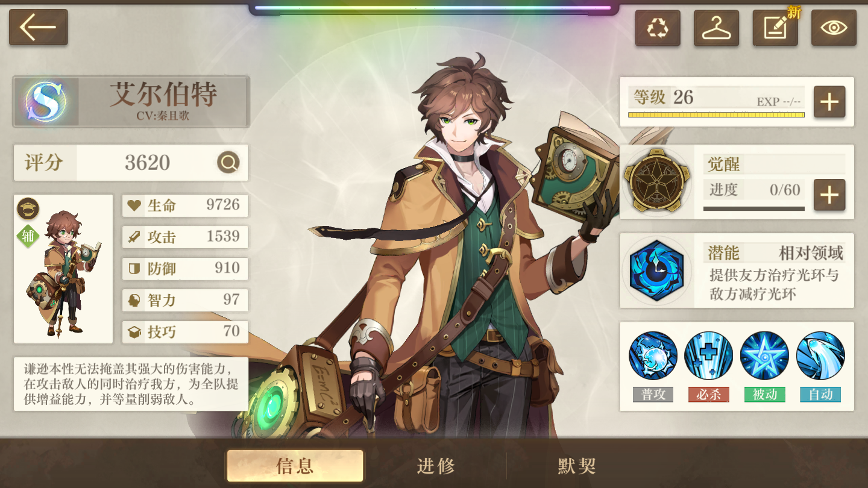Image resolution: width=868 pixels, height=488 pixels.
Task: Open the 相对领域 potential hexagon icon
Action: click(656, 270)
